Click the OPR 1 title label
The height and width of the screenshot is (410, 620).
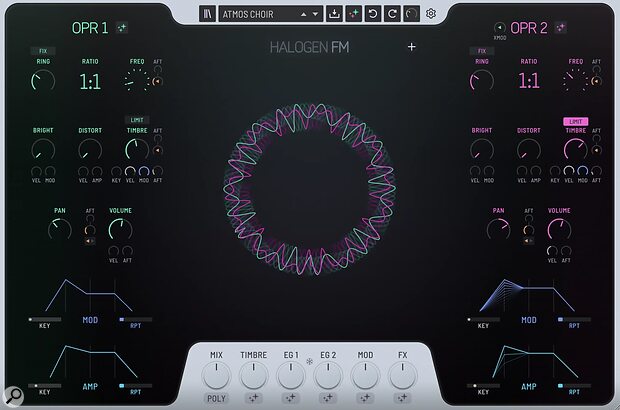(x=90, y=28)
